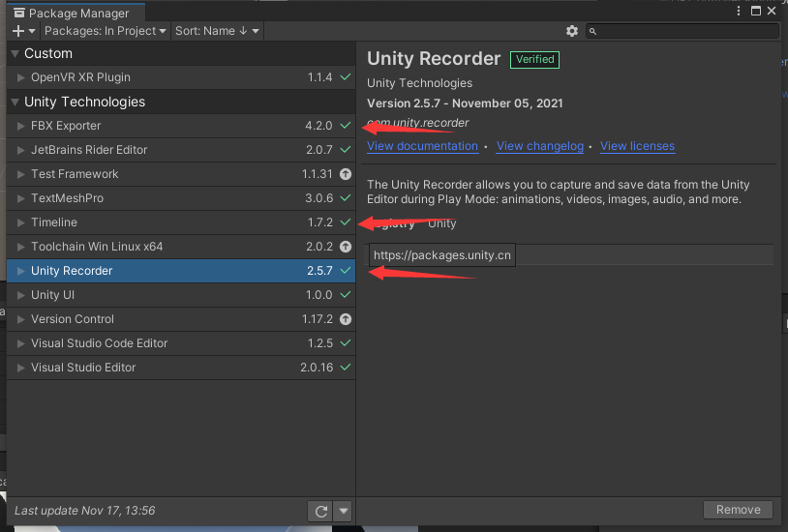The width and height of the screenshot is (788, 532).
Task: Expand OpenVR XR Plugin versions arrow
Action: (x=20, y=77)
